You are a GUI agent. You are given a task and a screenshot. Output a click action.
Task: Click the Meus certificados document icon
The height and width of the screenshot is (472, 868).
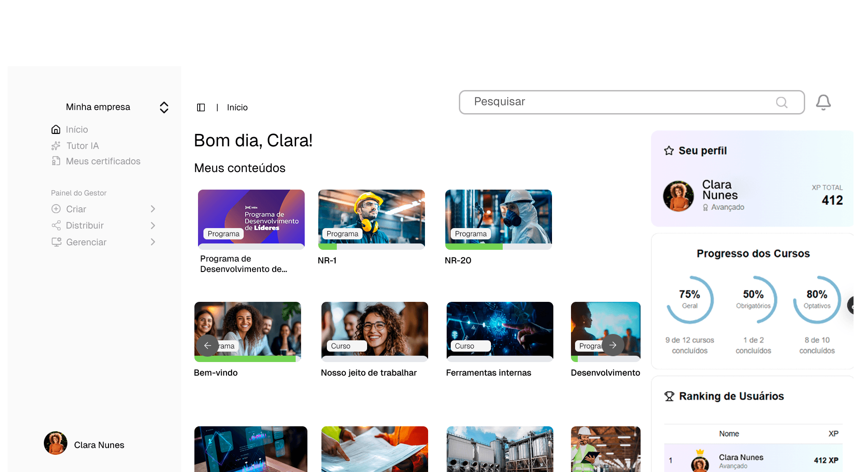pyautogui.click(x=56, y=161)
